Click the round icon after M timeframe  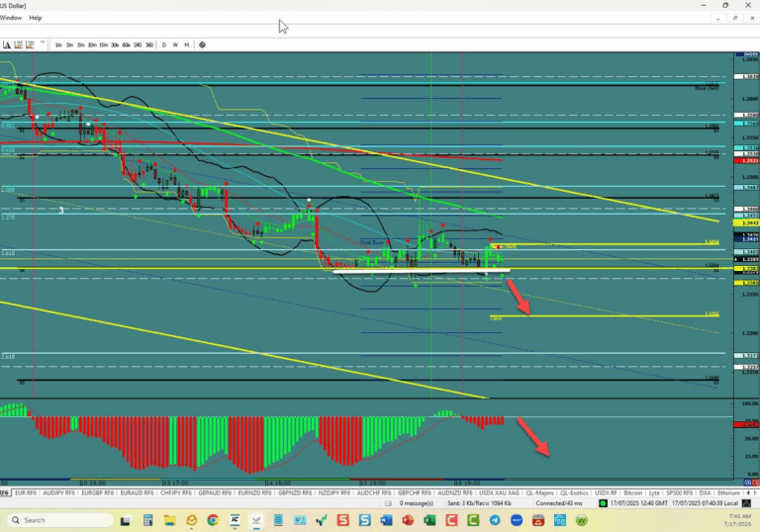click(203, 45)
